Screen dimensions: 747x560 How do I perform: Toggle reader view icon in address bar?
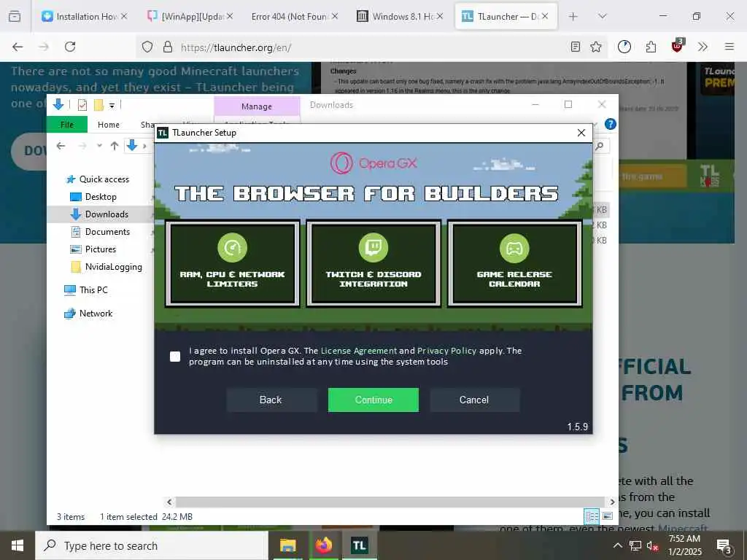[575, 47]
